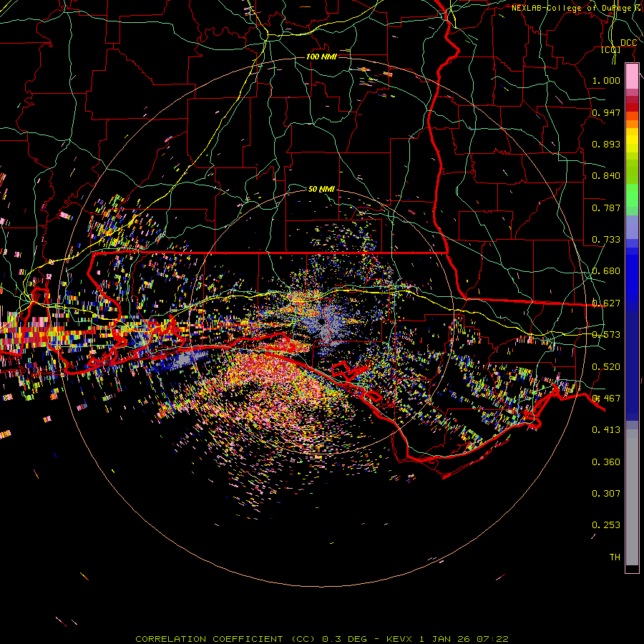Click the black radar site dot at map center
Viewport: 644px width, 644px height.
[x=321, y=321]
